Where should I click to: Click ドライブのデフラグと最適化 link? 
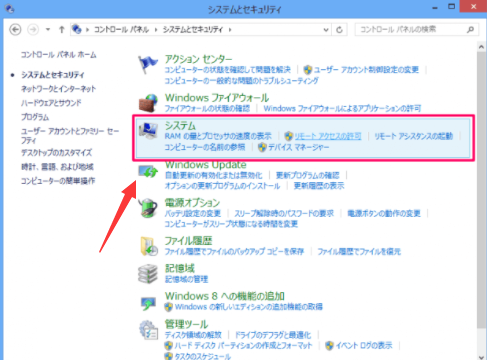click(x=273, y=335)
